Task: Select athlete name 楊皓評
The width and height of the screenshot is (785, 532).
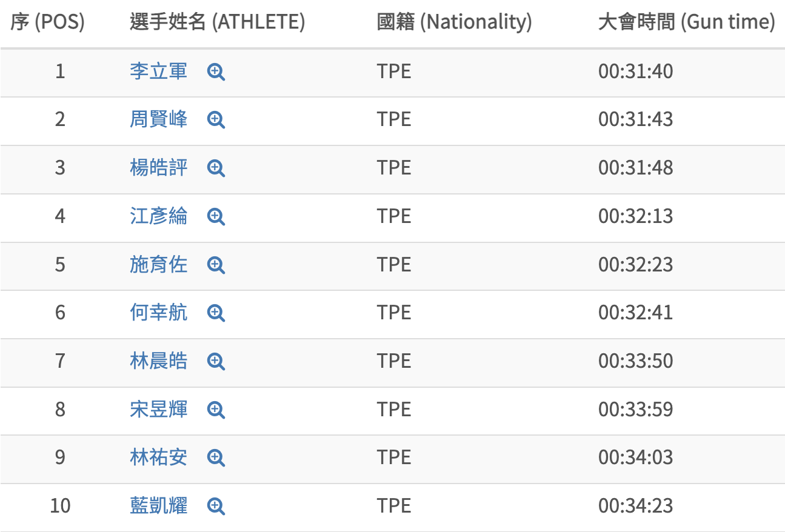Action: pos(159,168)
